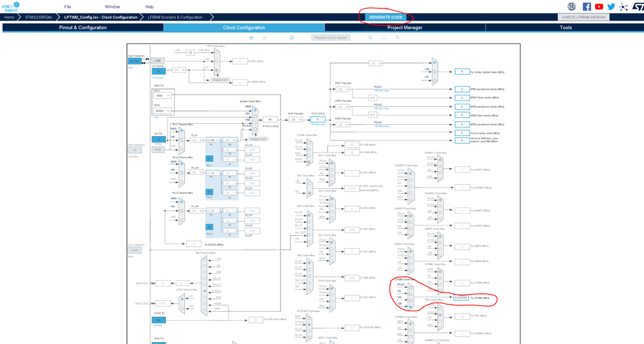Screen dimensions: 644x344
Task: Click the Enable CSS button under System Clock Mux
Action: pyautogui.click(x=258, y=139)
